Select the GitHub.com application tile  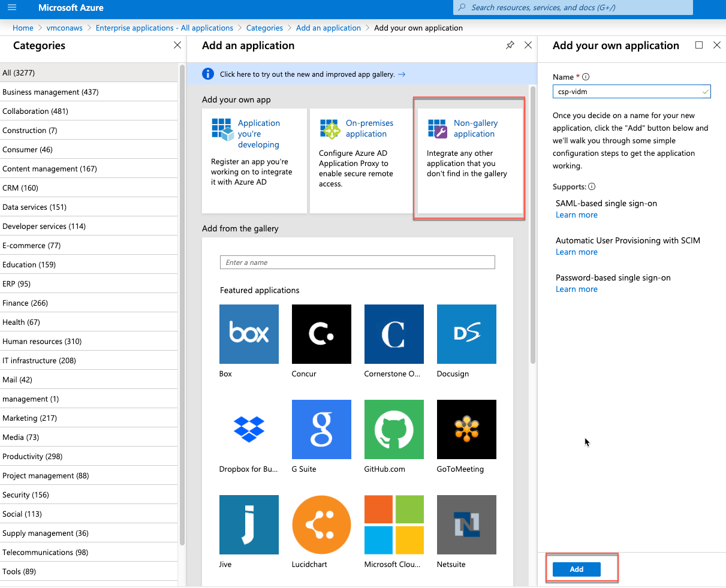[x=394, y=429]
